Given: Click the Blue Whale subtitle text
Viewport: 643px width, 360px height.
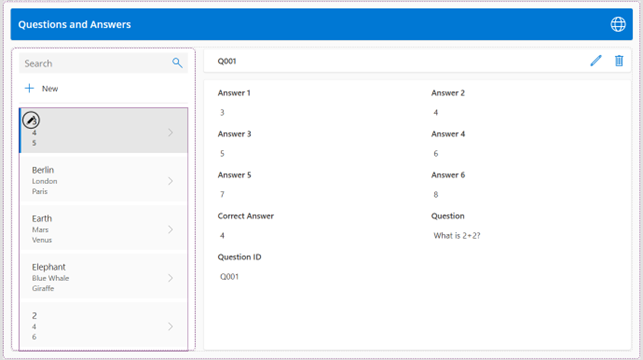Looking at the screenshot, I should (50, 278).
